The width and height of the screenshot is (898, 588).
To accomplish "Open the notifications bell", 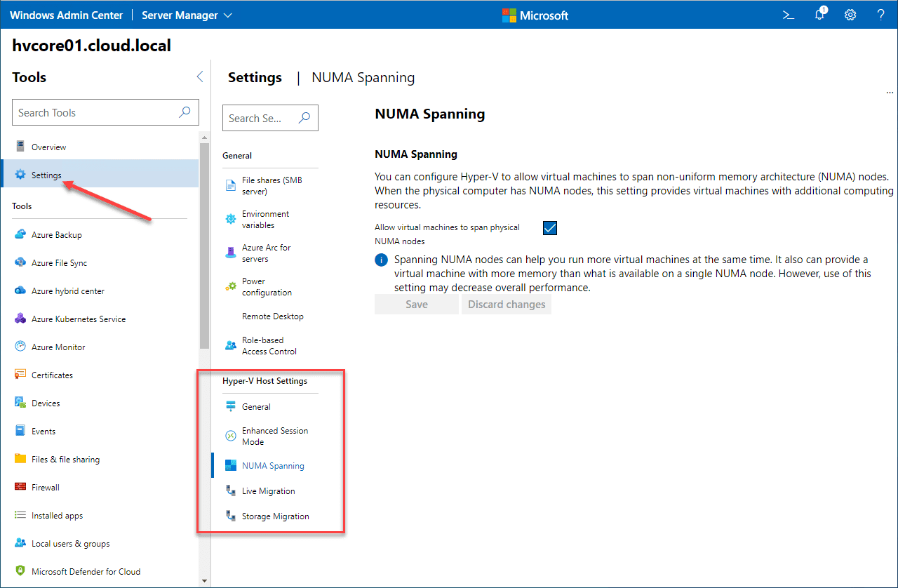I will click(x=820, y=14).
